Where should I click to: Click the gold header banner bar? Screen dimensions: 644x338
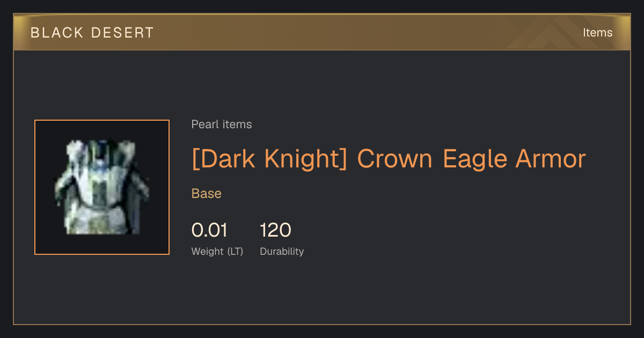(322, 32)
